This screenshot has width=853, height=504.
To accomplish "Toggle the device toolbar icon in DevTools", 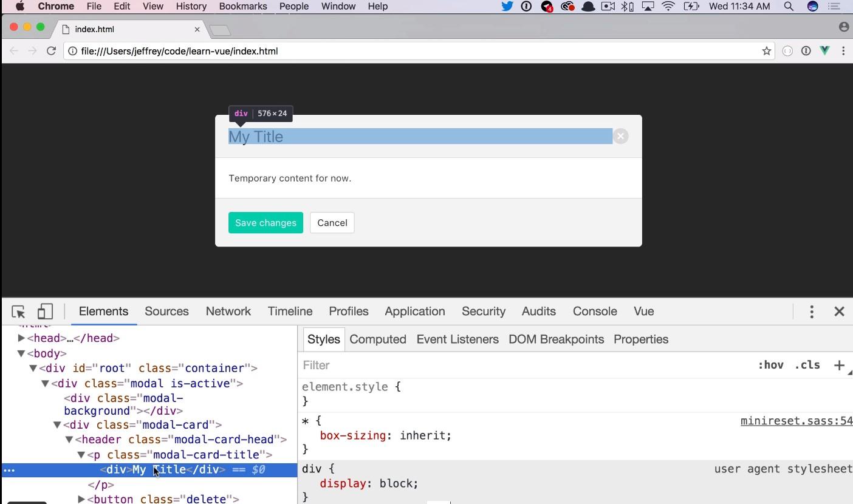I will tap(45, 312).
